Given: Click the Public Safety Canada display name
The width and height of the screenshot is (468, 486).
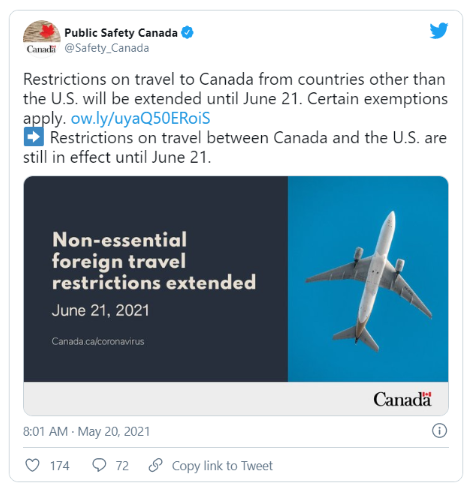Looking at the screenshot, I should coord(121,33).
